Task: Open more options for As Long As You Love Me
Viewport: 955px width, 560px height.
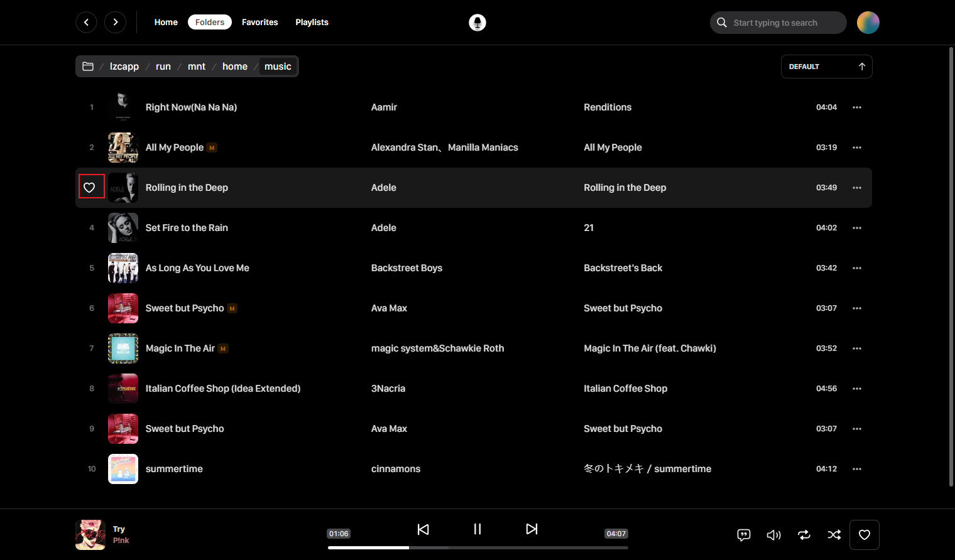Action: [857, 268]
